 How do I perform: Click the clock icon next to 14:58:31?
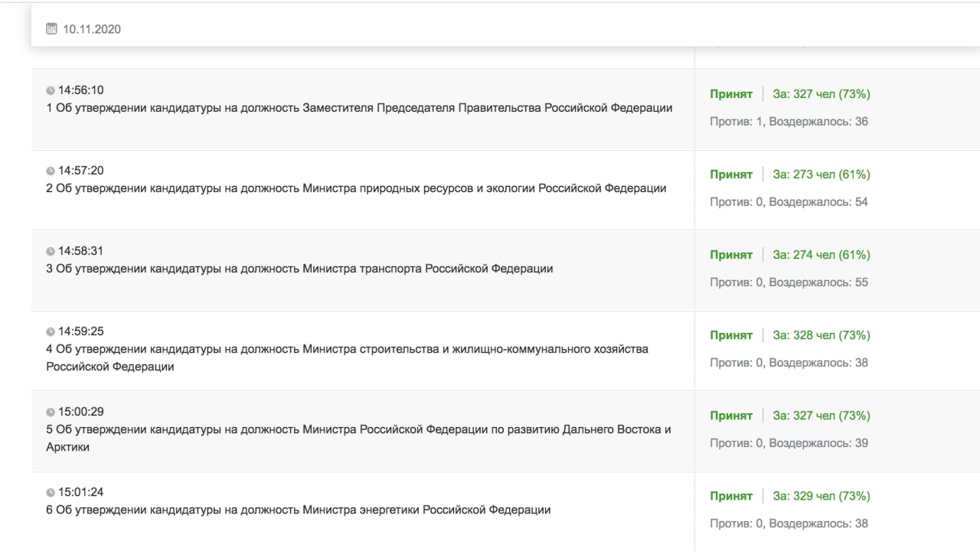(51, 251)
